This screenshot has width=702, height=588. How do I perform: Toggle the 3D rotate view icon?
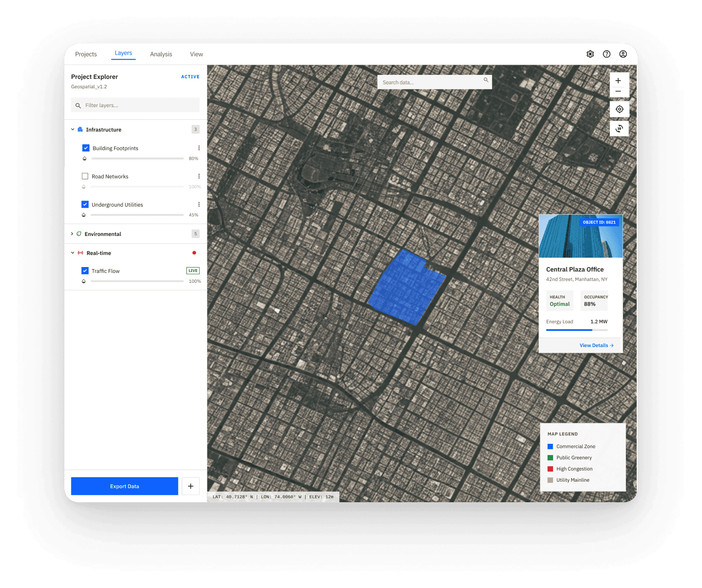619,128
